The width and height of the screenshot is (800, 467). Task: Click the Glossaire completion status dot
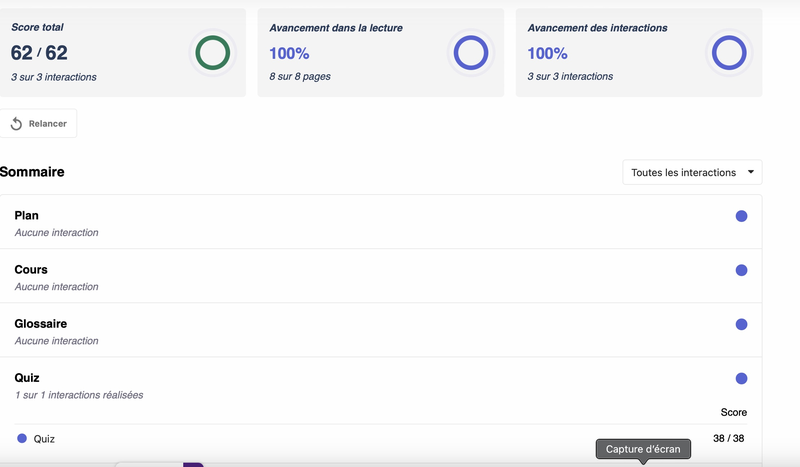(x=741, y=324)
